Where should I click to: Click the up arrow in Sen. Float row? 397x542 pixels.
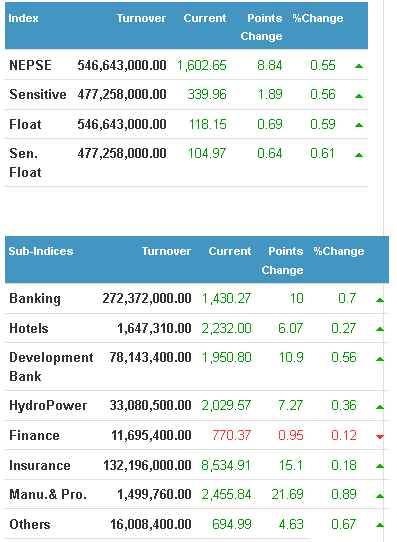click(x=359, y=155)
